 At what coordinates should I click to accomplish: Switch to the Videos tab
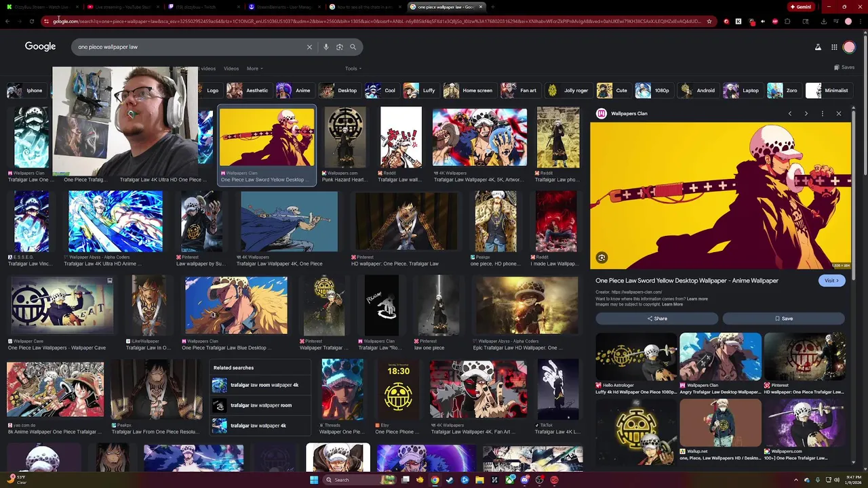click(231, 68)
